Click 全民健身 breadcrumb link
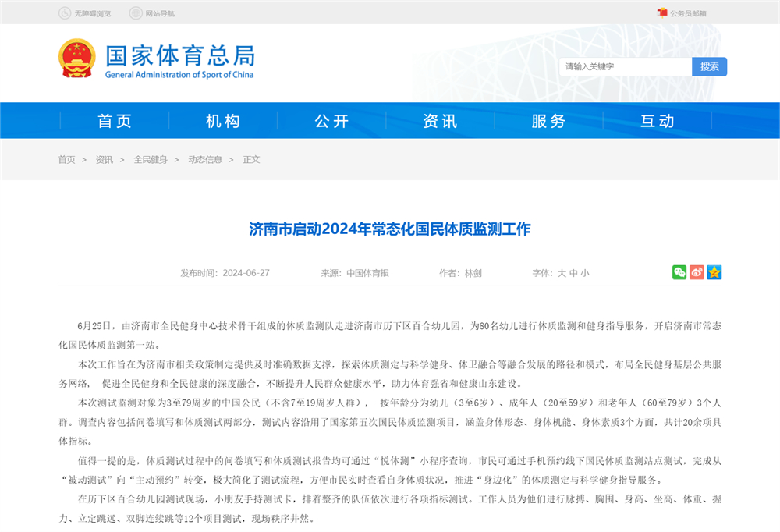The width and height of the screenshot is (780, 532). (x=150, y=160)
